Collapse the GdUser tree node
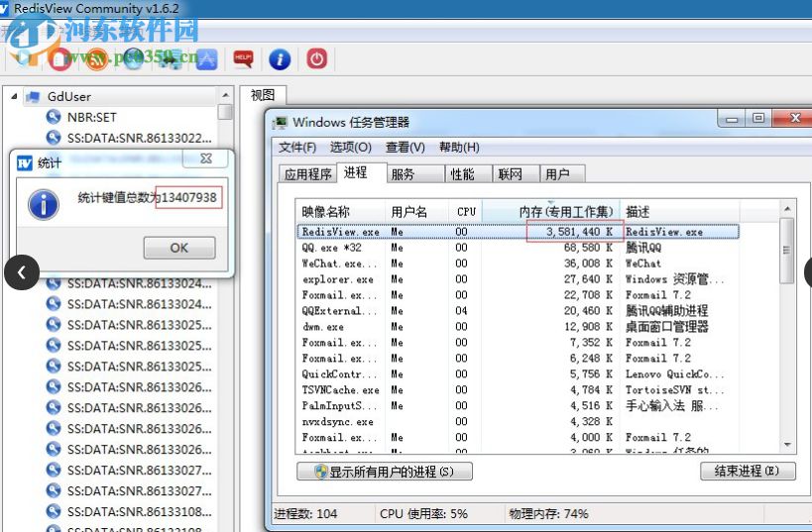The image size is (812, 532). click(x=14, y=96)
